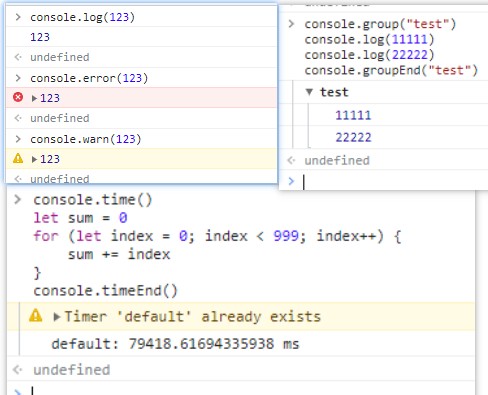Expand the error 123 stack trace arrow
This screenshot has width=488, height=395.
pos(34,98)
